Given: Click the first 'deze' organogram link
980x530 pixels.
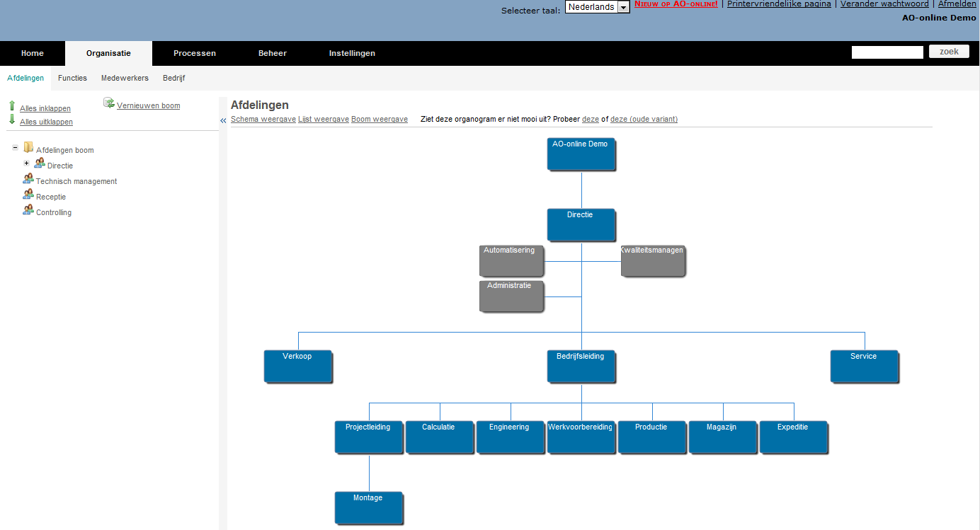Looking at the screenshot, I should 591,120.
